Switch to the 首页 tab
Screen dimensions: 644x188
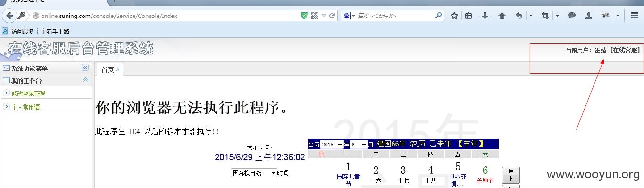tap(108, 69)
